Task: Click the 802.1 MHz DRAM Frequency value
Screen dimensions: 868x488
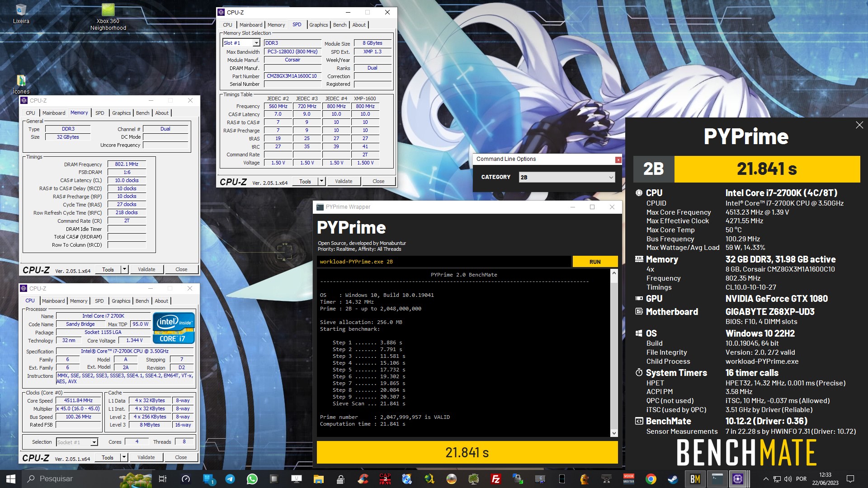Action: 127,164
